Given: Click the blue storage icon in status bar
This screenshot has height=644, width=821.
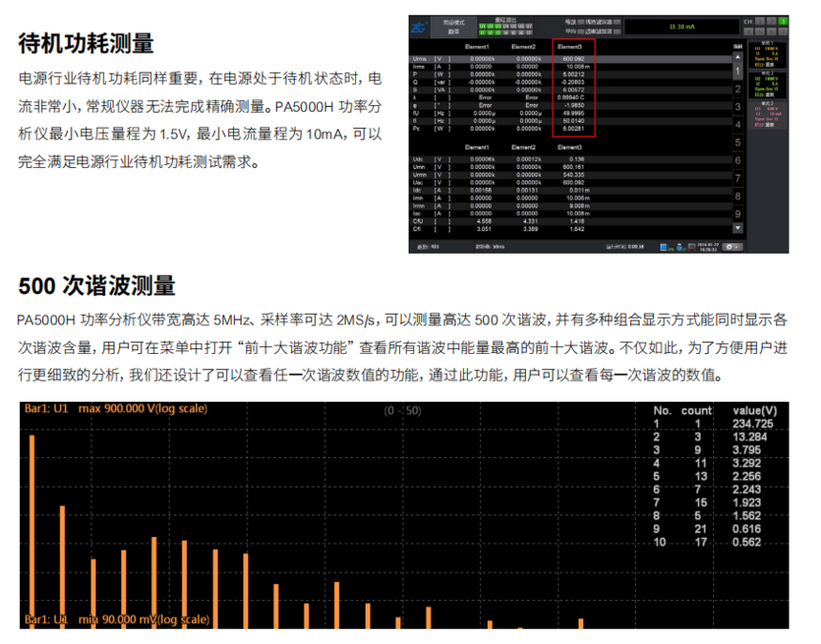Looking at the screenshot, I should tap(663, 247).
